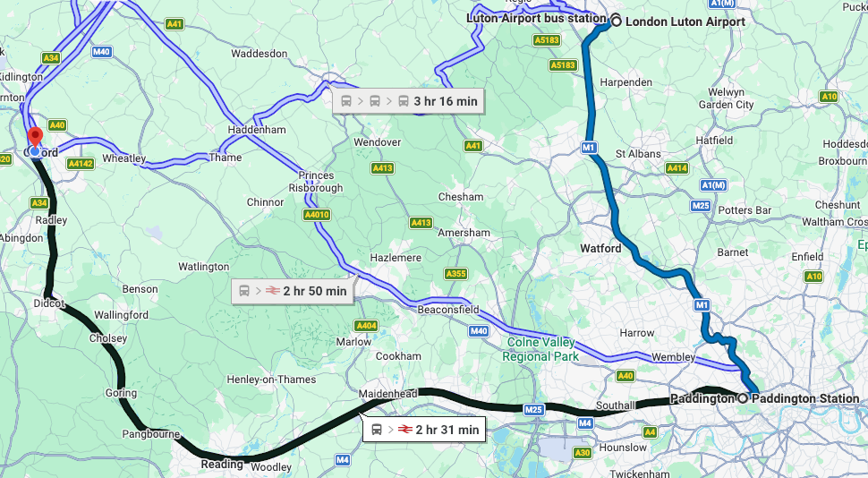Click the M4 shield near Woodley
The width and height of the screenshot is (868, 478).
pos(342,459)
